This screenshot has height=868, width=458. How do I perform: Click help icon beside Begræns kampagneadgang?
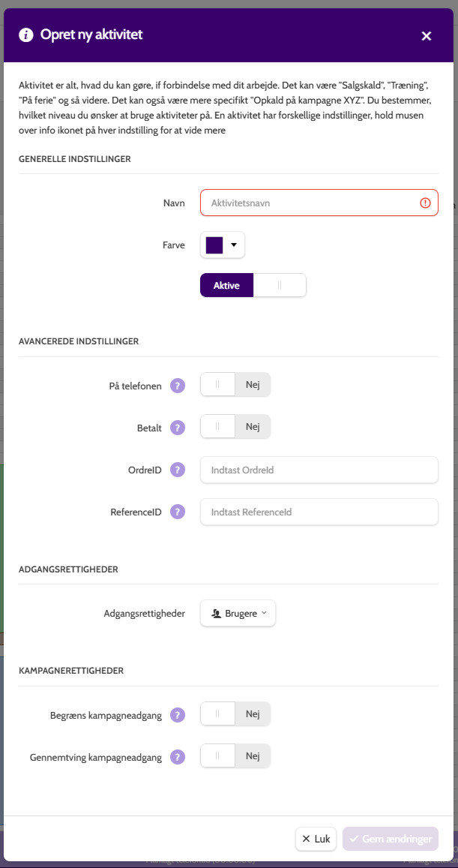click(x=177, y=715)
